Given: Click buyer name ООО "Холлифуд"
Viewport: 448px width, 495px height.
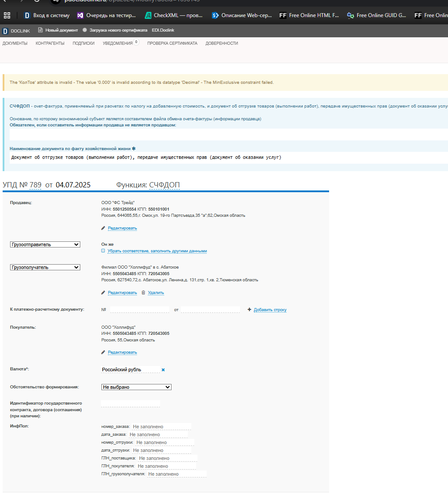Looking at the screenshot, I should 118,327.
